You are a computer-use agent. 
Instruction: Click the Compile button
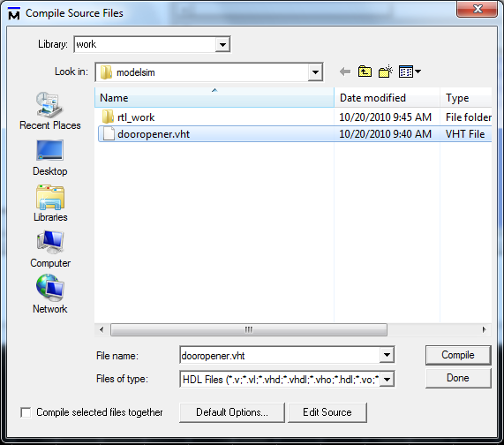458,355
